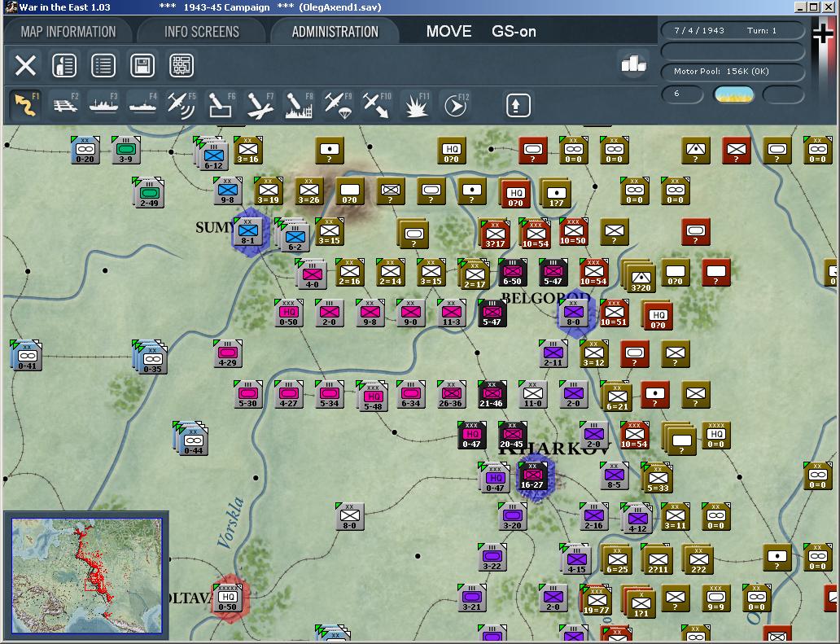Image resolution: width=840 pixels, height=644 pixels.
Task: Select the Soviet 5=33 unit stack
Action: tap(657, 478)
